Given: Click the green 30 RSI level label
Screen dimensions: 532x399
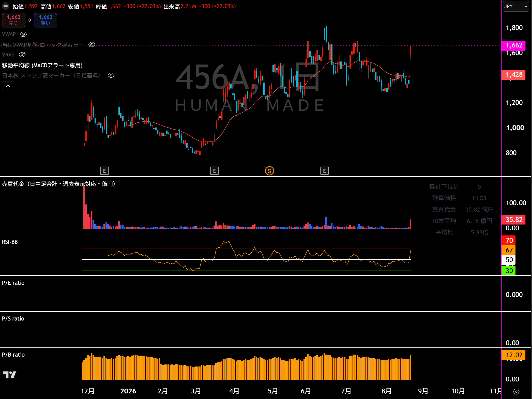Looking at the screenshot, I should (508, 271).
